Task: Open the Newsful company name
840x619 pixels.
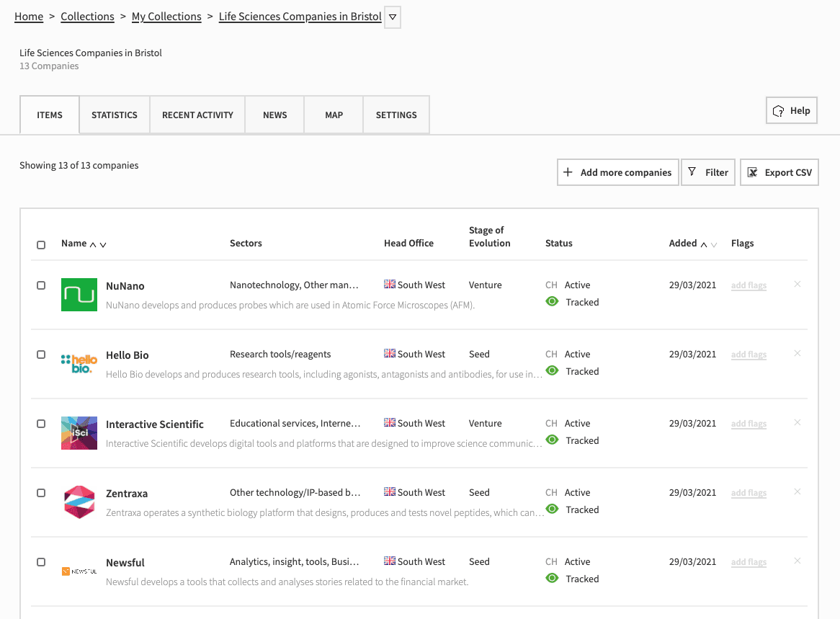Action: [125, 562]
